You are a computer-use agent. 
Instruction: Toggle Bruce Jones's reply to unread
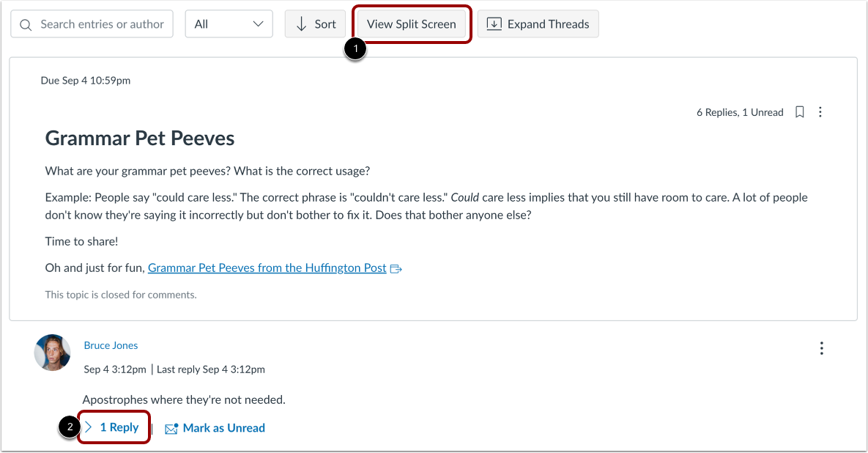tap(223, 427)
